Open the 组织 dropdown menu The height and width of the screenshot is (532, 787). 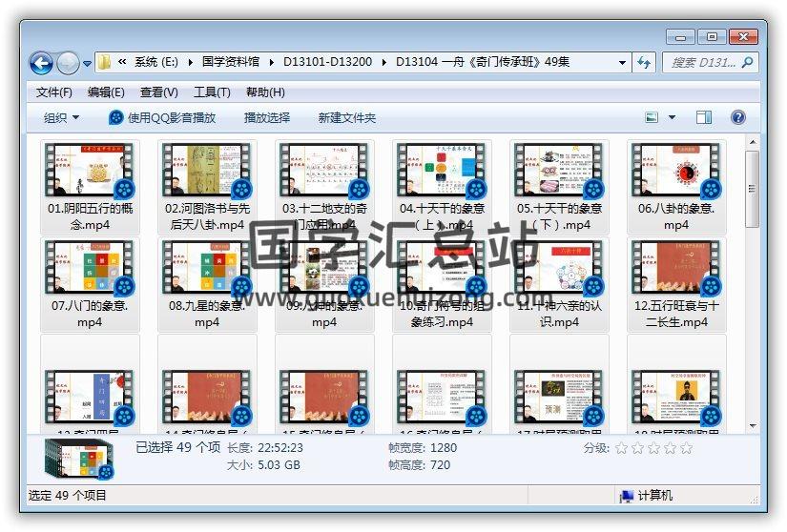61,118
